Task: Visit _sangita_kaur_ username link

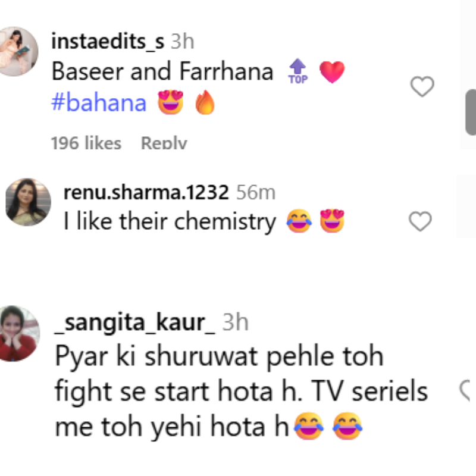Action: pyautogui.click(x=135, y=322)
